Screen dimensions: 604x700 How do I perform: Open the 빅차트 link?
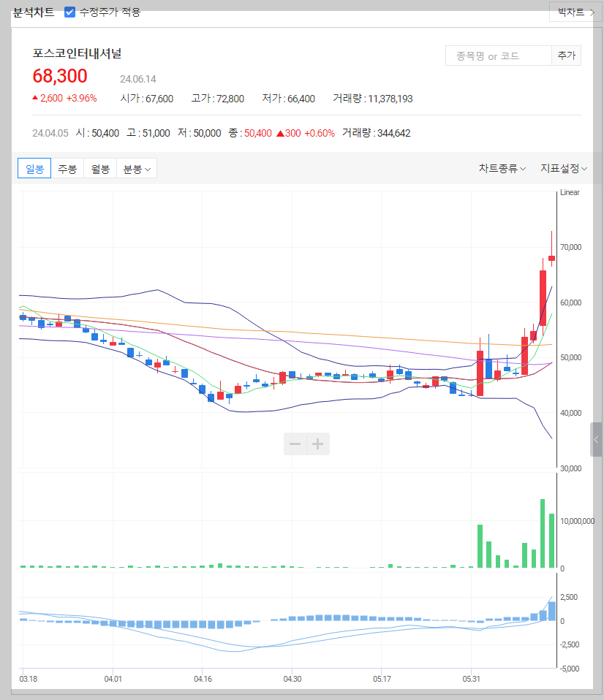575,12
